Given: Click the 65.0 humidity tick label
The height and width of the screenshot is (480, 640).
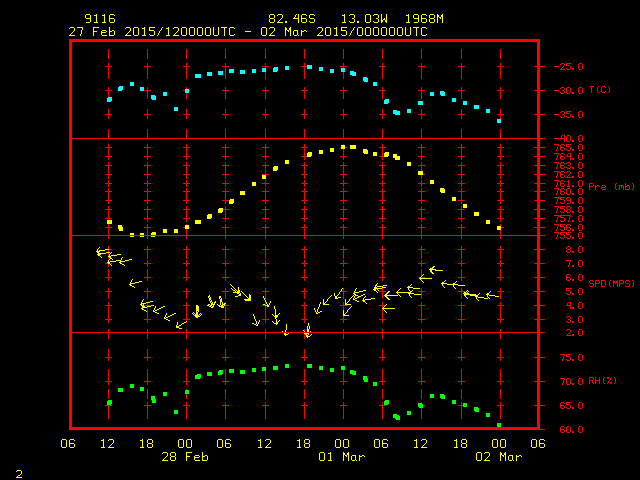Looking at the screenshot, I should tap(571, 406).
